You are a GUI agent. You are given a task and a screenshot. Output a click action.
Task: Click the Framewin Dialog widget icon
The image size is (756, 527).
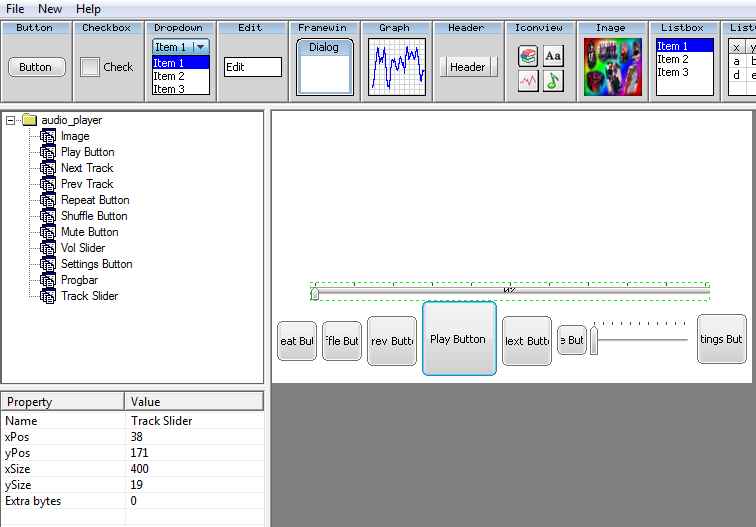[x=324, y=66]
